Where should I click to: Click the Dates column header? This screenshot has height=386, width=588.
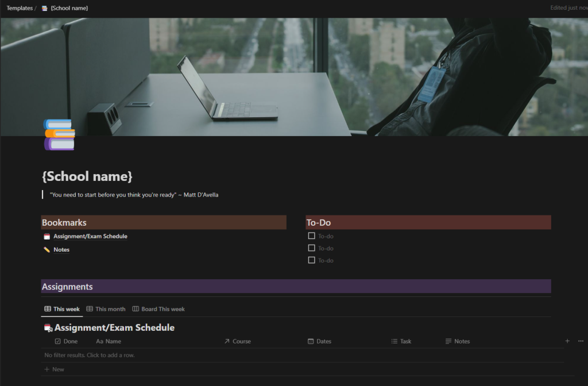pos(323,341)
